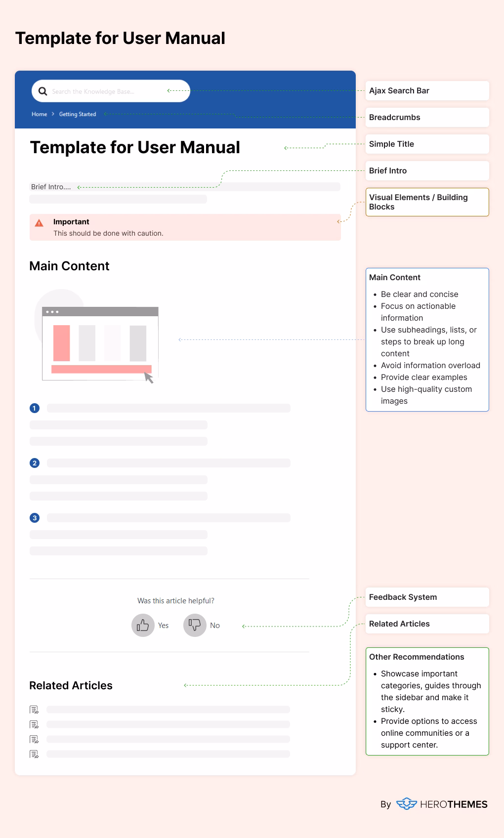Click the third related article document icon
Screen dimensions: 504x838
pos(34,740)
